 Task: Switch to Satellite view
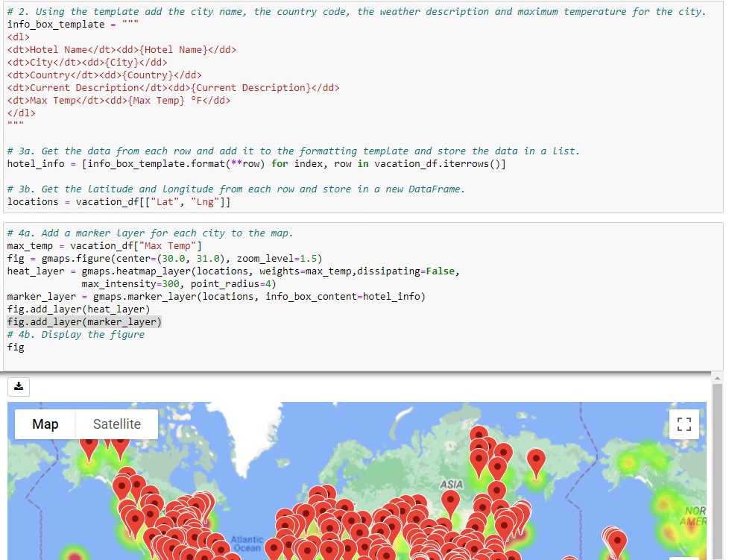(x=116, y=424)
